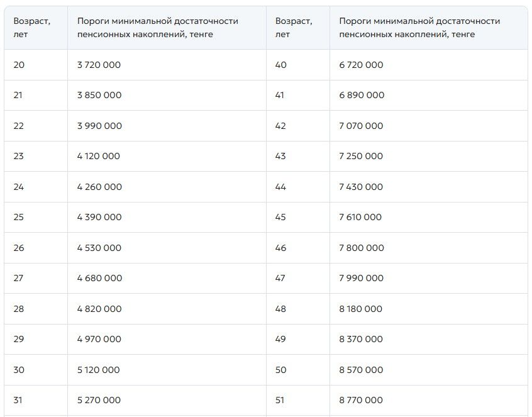Viewport: 532px width, 417px height.
Task: Click the left 'Возраст, лет' column header
Action: point(32,28)
